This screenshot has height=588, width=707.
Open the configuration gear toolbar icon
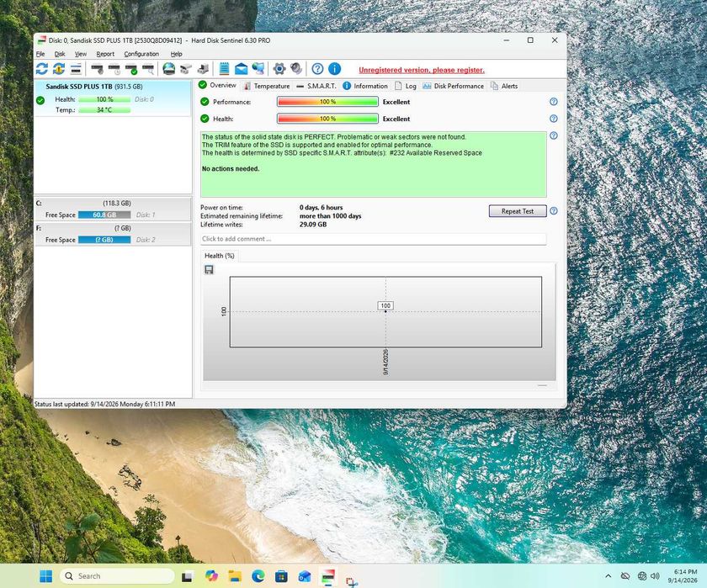(279, 69)
